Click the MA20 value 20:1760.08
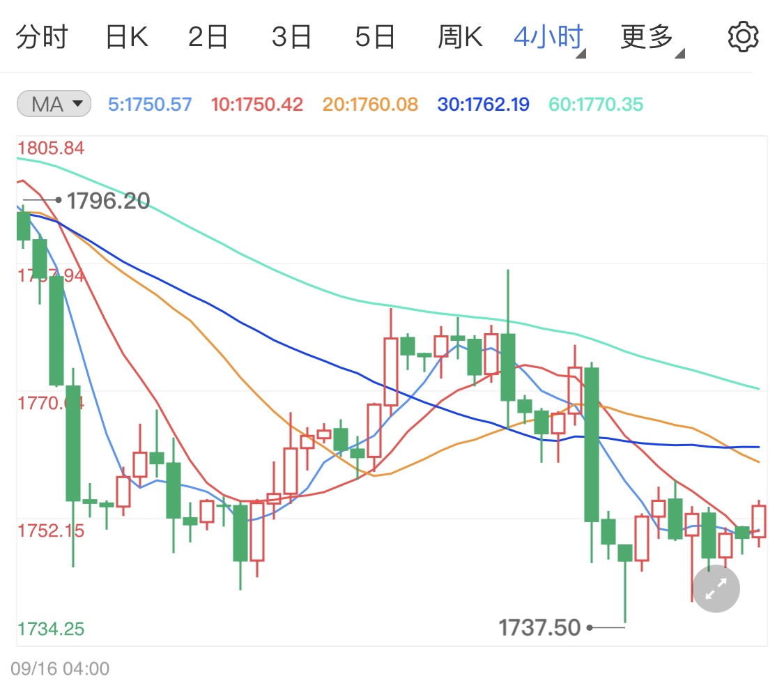 point(370,105)
